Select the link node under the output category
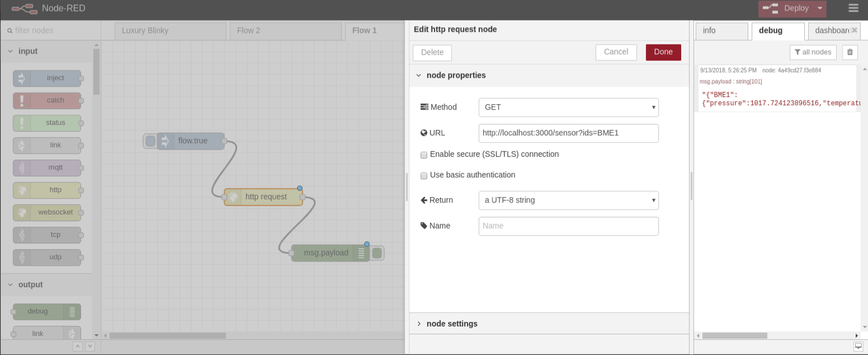Image resolution: width=868 pixels, height=355 pixels. point(47,334)
